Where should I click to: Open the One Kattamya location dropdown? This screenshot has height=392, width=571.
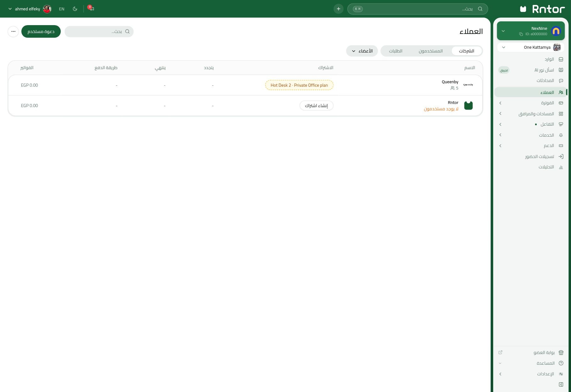[x=531, y=47]
